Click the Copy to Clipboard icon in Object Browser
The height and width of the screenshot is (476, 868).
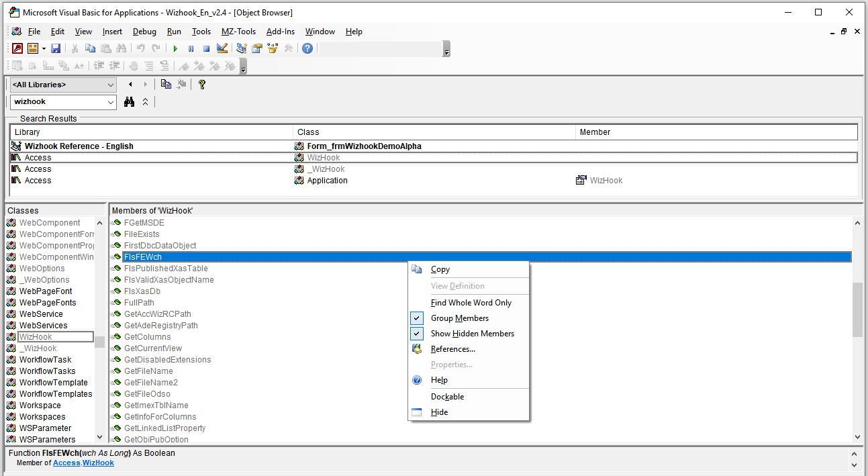coord(166,85)
